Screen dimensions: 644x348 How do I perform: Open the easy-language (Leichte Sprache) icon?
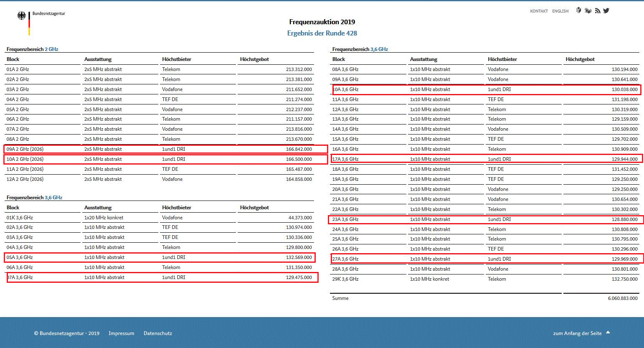coord(578,10)
